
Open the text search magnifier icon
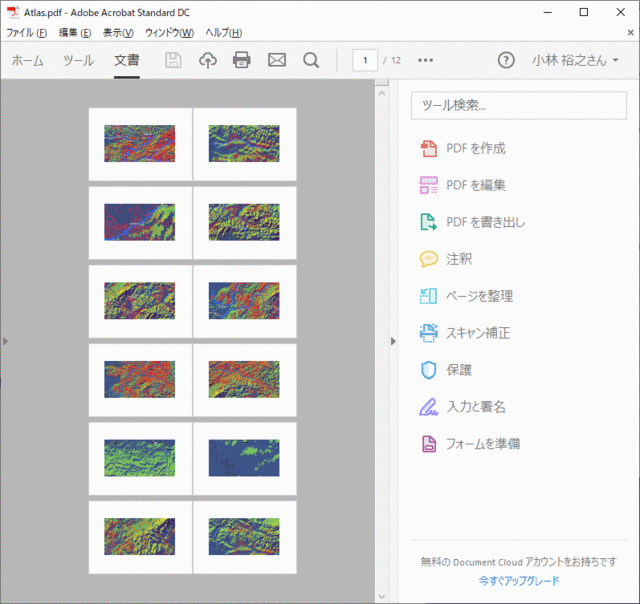coord(311,60)
